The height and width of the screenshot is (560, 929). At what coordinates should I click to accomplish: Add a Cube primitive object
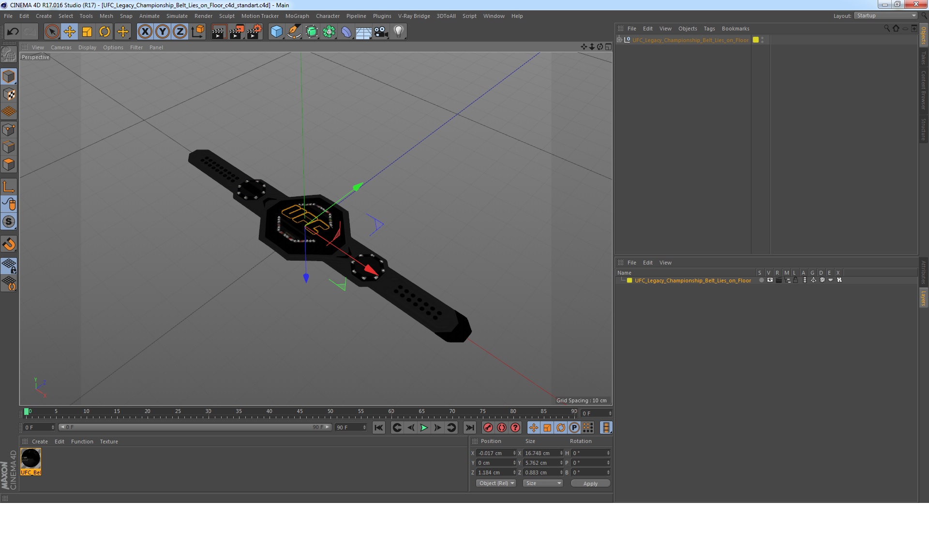click(276, 32)
